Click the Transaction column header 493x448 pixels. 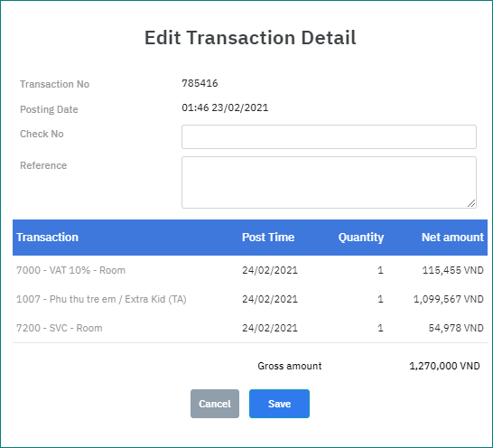[x=47, y=238]
